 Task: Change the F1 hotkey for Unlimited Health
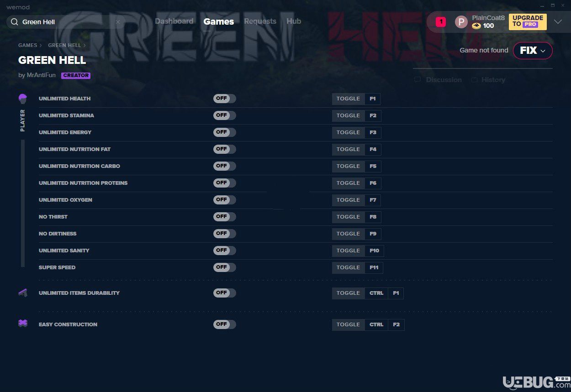[x=373, y=99]
